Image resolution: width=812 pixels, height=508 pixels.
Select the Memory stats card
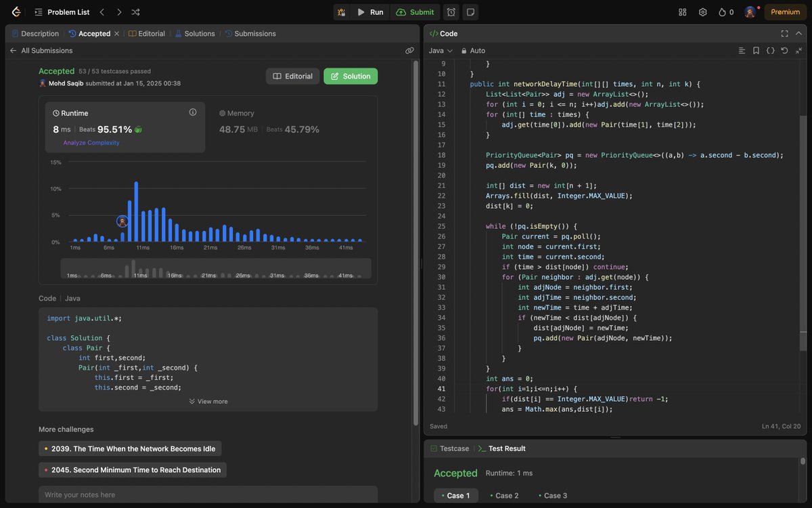(291, 127)
